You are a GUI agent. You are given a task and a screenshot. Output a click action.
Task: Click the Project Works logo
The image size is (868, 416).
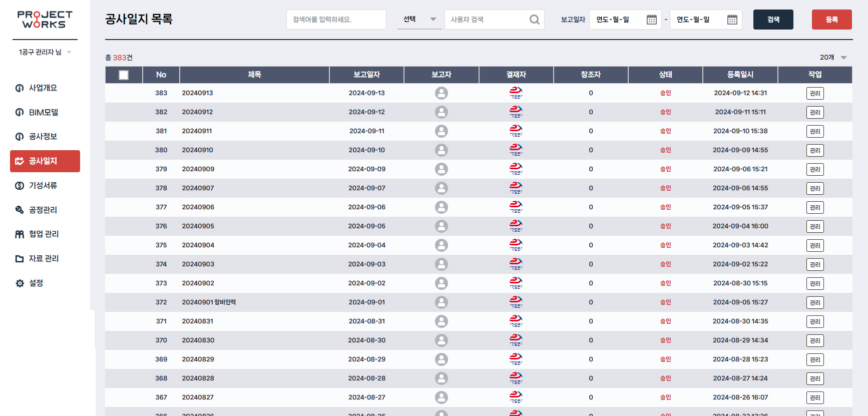(x=45, y=20)
